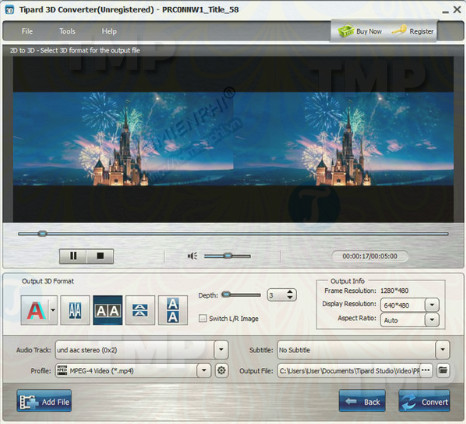Viewport: 466px width, 424px height.
Task: Click the Buy Now button
Action: click(360, 31)
